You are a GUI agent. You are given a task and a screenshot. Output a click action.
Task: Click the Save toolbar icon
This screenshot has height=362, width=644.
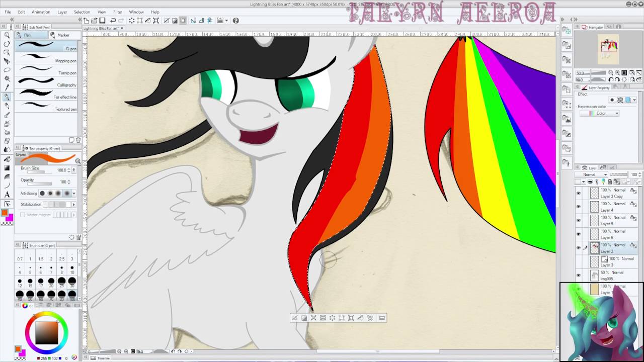[x=102, y=21]
